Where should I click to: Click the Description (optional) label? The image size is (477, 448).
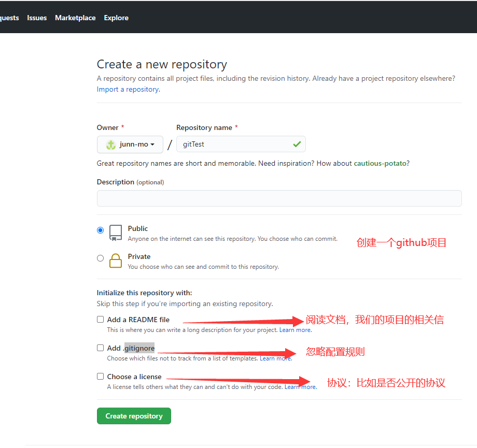pos(130,182)
